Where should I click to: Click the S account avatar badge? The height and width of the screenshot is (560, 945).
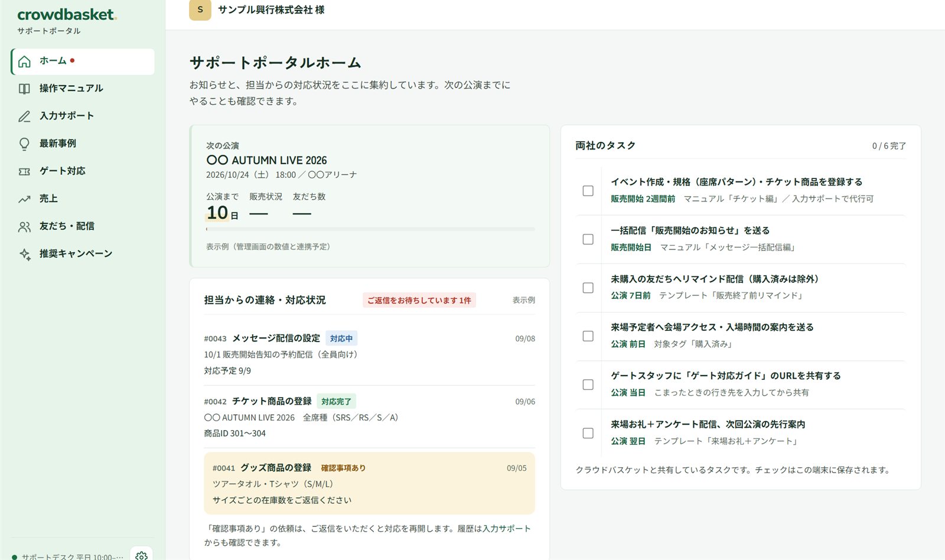click(200, 9)
